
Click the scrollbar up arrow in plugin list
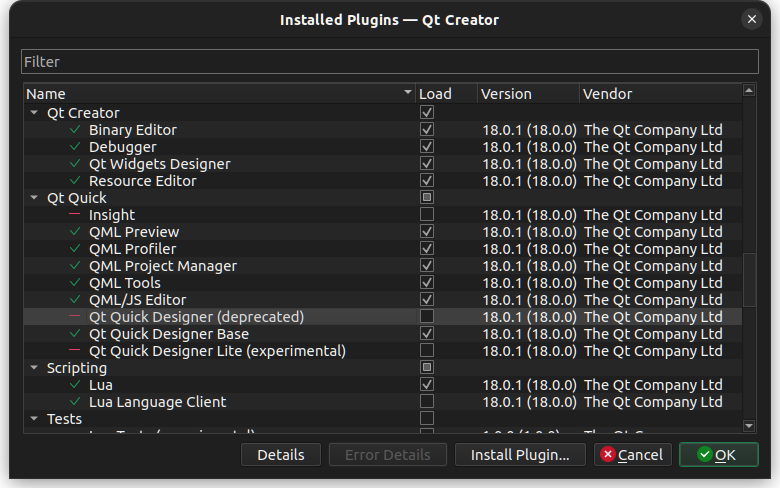[x=749, y=91]
